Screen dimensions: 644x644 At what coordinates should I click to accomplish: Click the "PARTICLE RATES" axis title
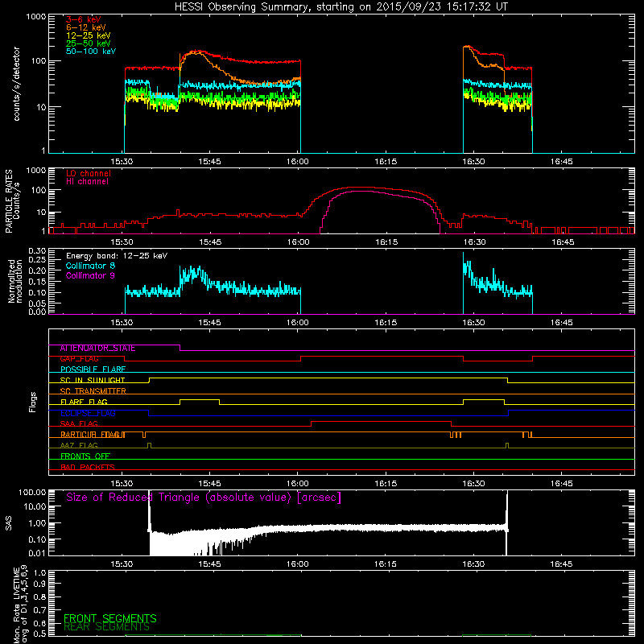9,201
